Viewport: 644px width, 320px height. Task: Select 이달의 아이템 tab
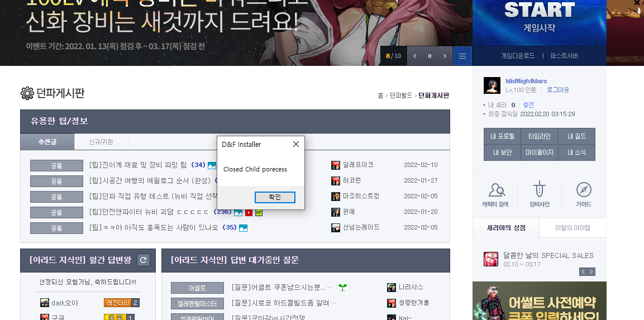click(x=573, y=228)
